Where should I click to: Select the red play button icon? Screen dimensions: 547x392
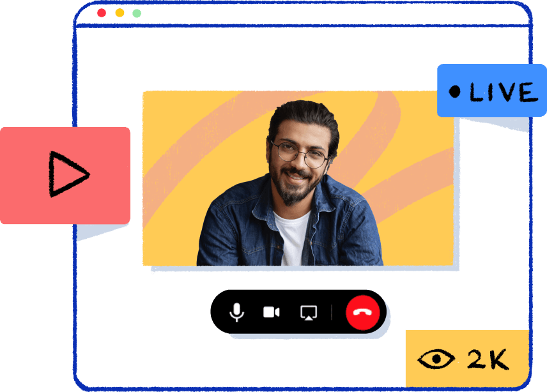coord(70,174)
